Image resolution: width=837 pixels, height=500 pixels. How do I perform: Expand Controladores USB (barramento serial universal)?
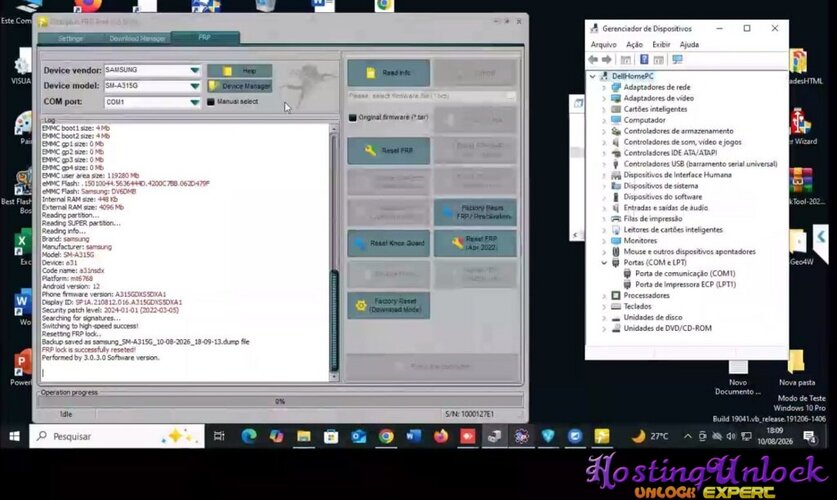tap(604, 164)
